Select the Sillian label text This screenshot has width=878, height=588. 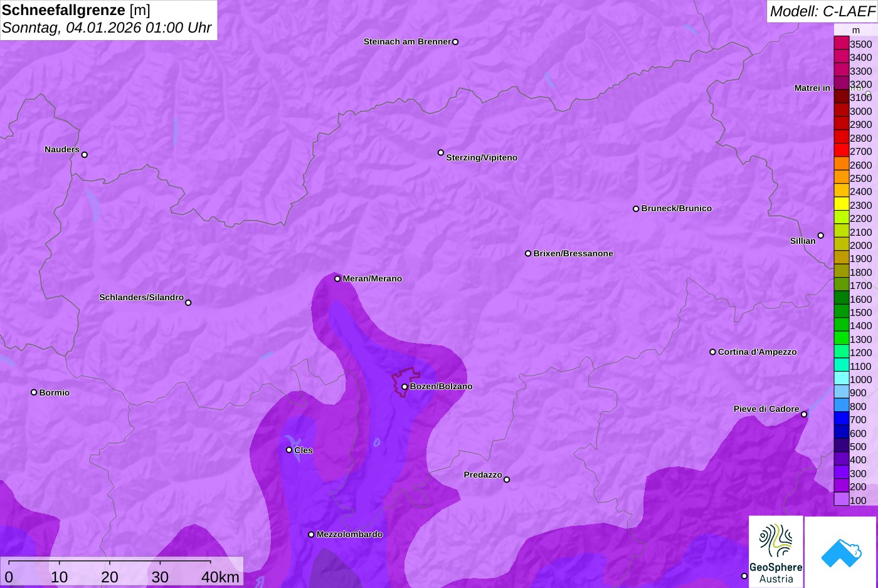pos(803,241)
